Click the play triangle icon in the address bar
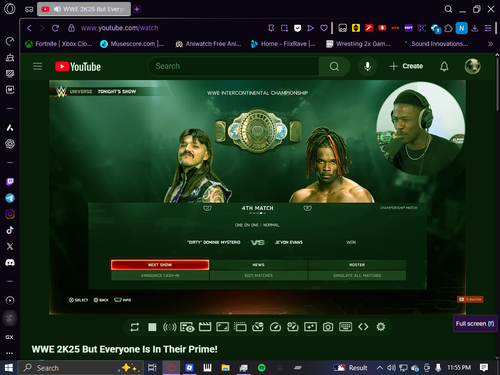 coord(310,28)
